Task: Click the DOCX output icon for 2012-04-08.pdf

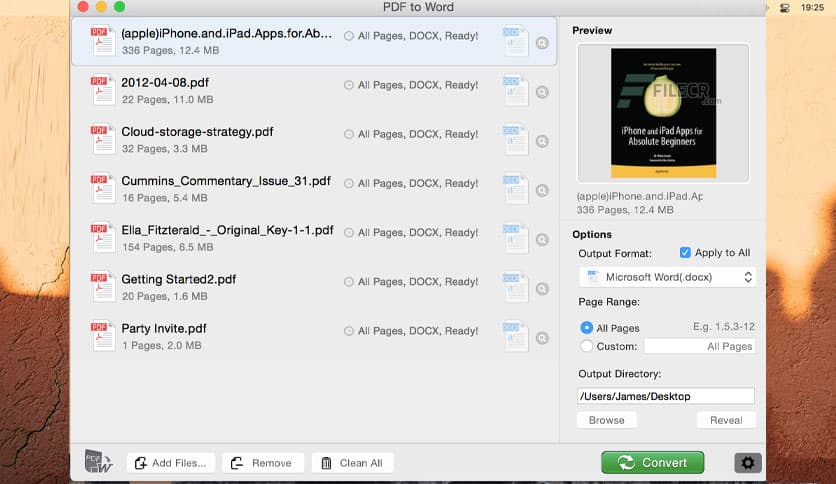Action: click(x=515, y=90)
